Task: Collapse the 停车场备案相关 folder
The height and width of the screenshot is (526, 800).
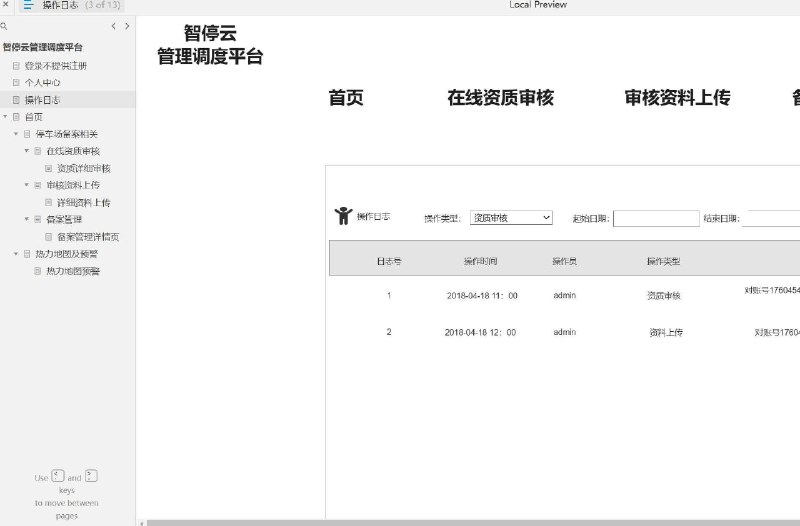Action: (16, 134)
